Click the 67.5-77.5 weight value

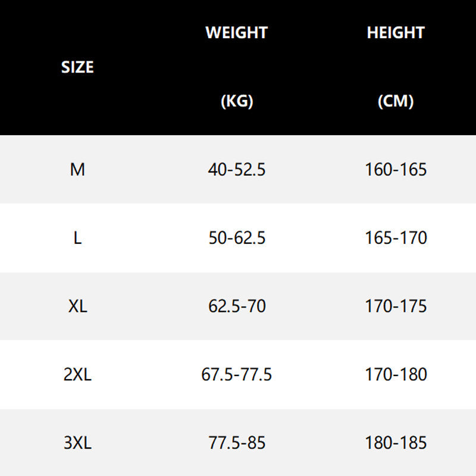point(237,375)
